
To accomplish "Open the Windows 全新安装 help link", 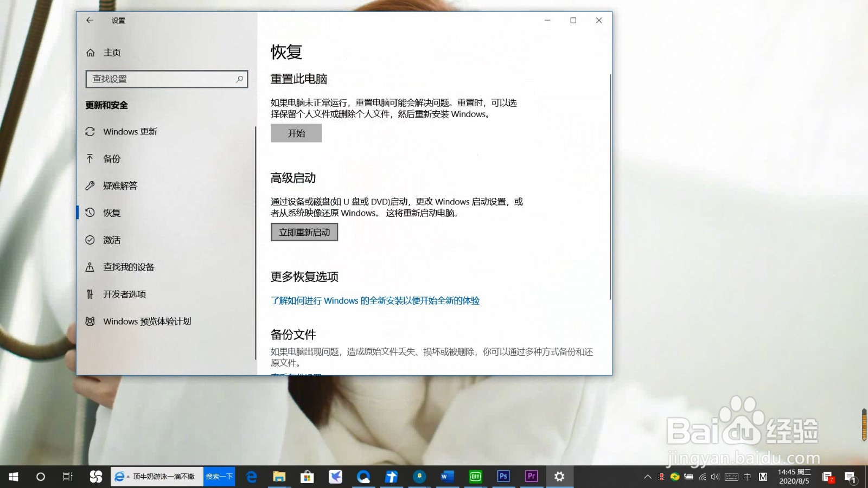I will [375, 301].
